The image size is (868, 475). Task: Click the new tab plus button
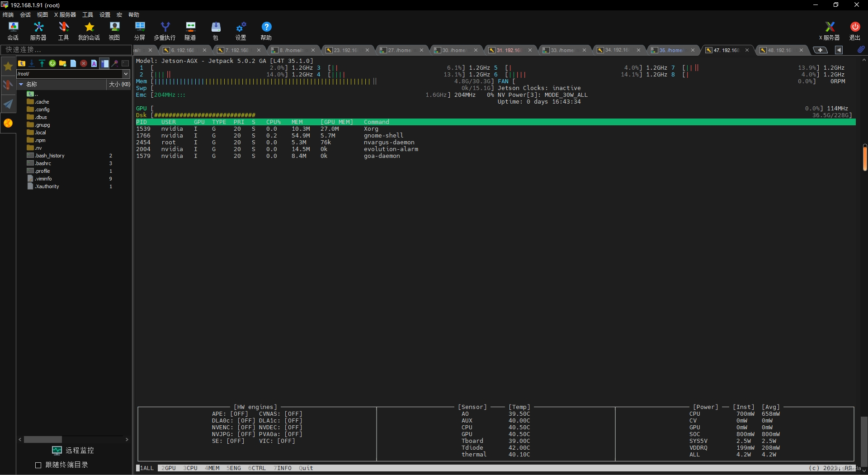[x=820, y=50]
